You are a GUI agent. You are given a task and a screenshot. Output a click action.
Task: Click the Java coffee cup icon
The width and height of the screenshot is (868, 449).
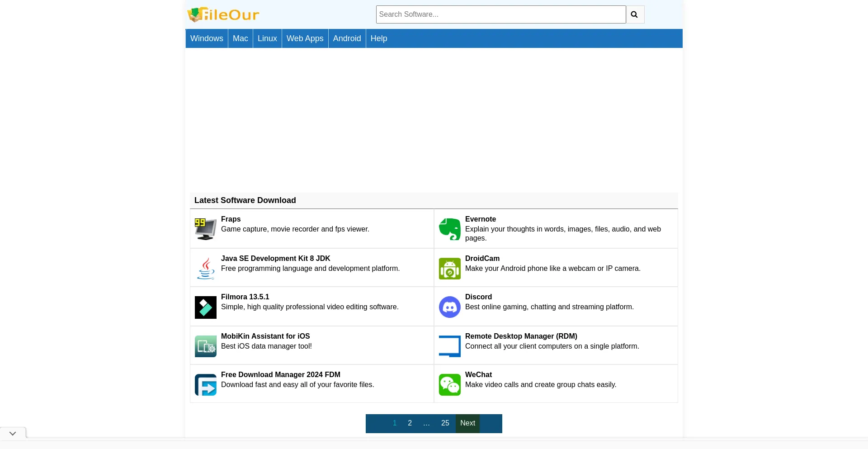coord(205,268)
